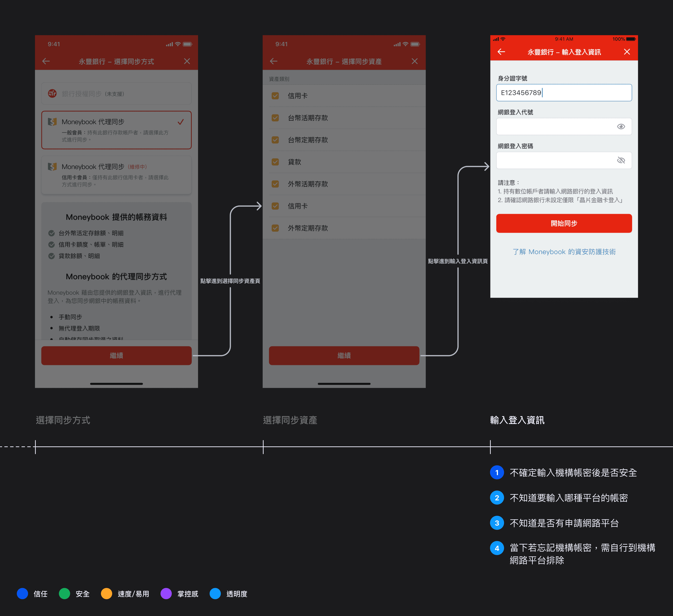Toggle 外幣定期存款 checkbox

tap(275, 228)
